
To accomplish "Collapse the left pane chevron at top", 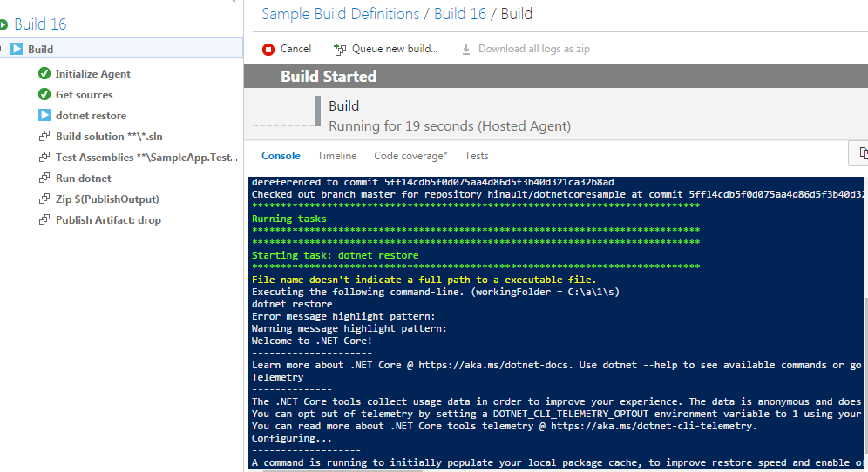I will point(232,3).
